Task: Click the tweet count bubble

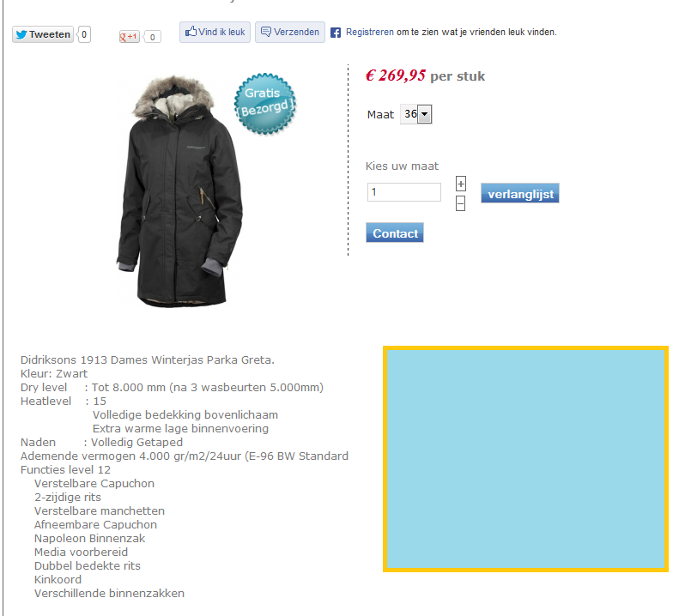Action: pos(84,34)
